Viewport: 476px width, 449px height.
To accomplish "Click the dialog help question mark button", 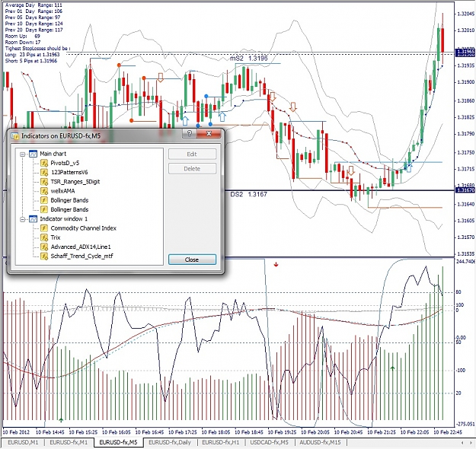I will coord(190,133).
